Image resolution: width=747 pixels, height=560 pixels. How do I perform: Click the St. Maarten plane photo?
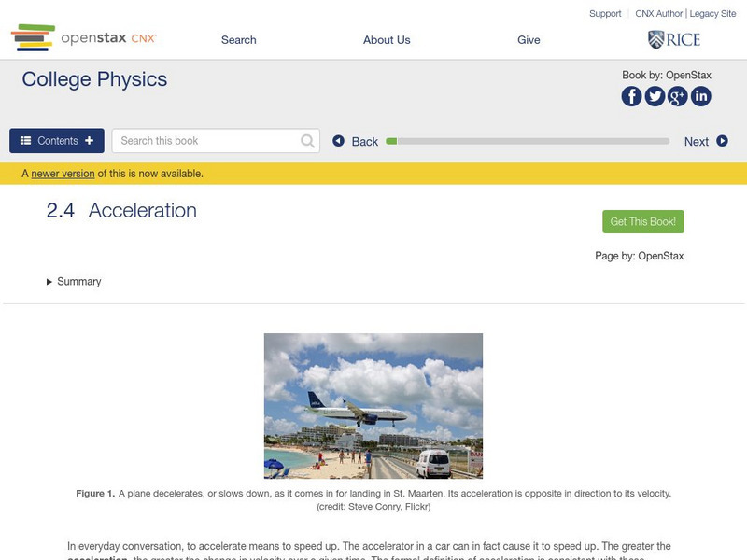click(373, 408)
